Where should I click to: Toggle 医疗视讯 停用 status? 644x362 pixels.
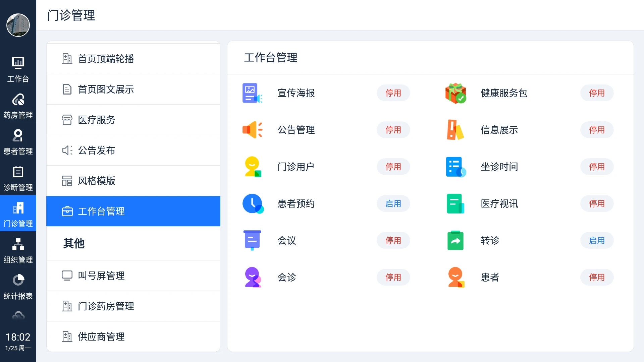(597, 204)
